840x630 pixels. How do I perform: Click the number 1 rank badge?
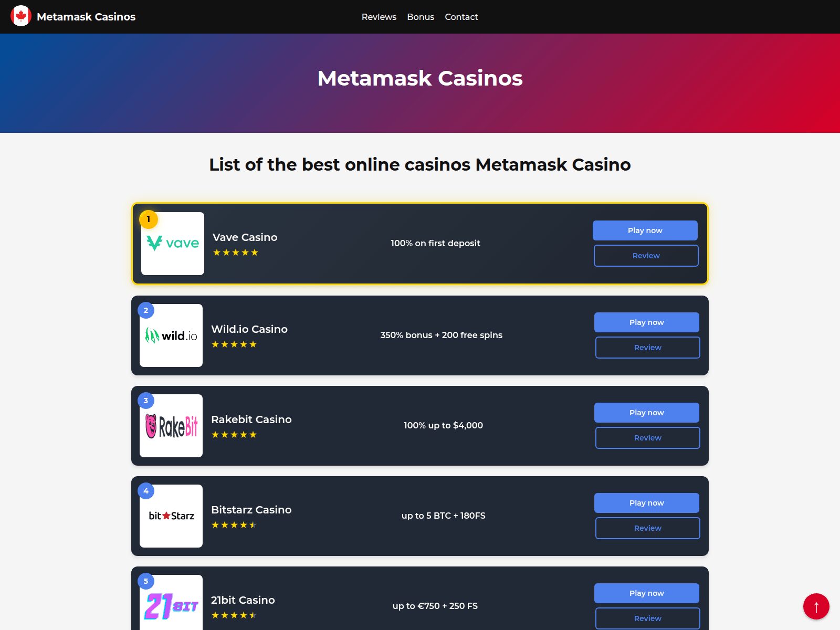click(149, 219)
